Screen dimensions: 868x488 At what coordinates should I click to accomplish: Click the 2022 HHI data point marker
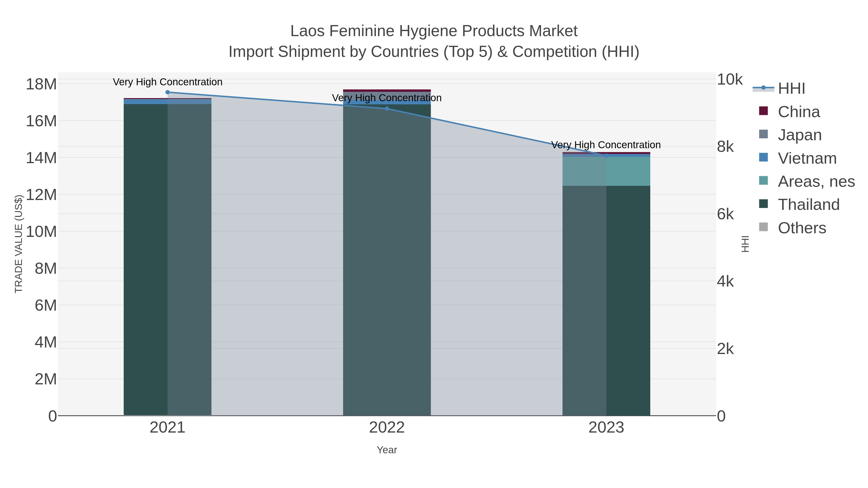(x=387, y=109)
